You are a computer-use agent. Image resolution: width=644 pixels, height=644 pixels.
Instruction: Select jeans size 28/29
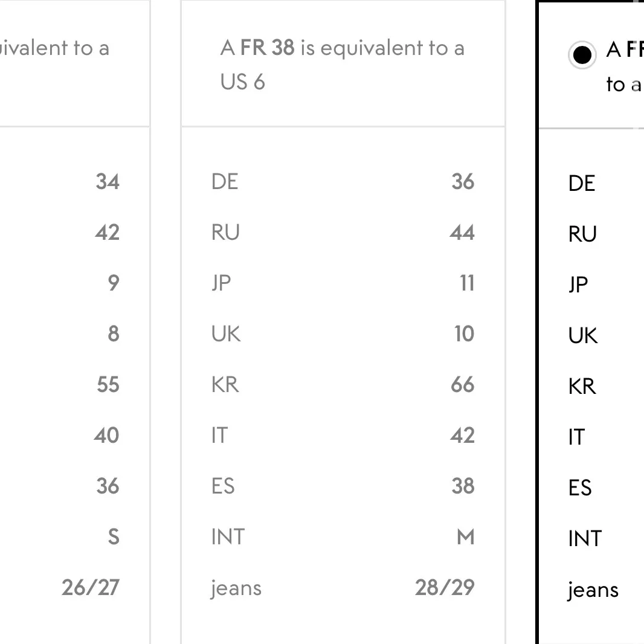pos(445,588)
